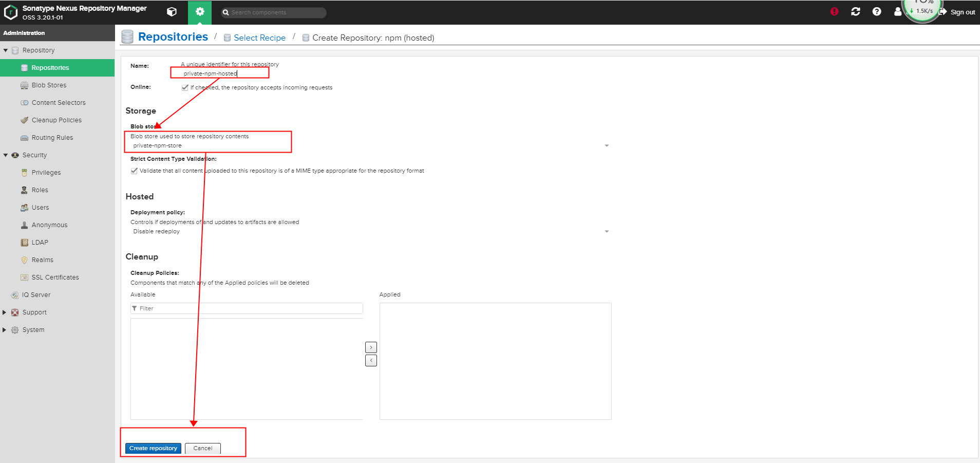This screenshot has height=463, width=980.
Task: Click the Cancel button
Action: click(203, 448)
